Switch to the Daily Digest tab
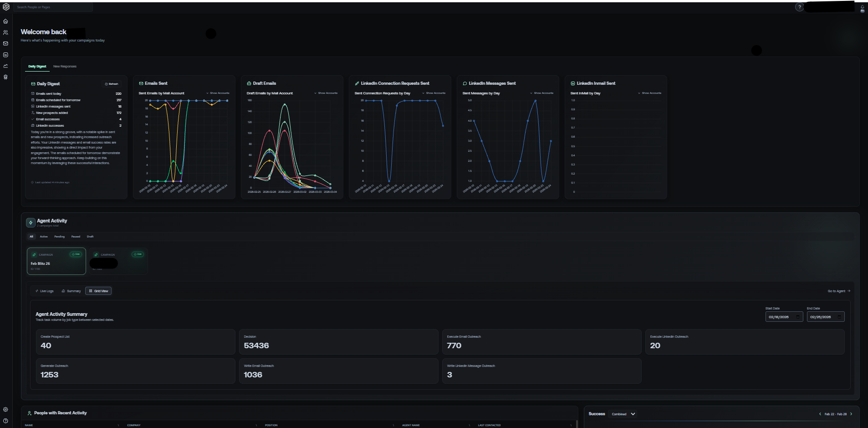868x428 pixels. pos(37,67)
